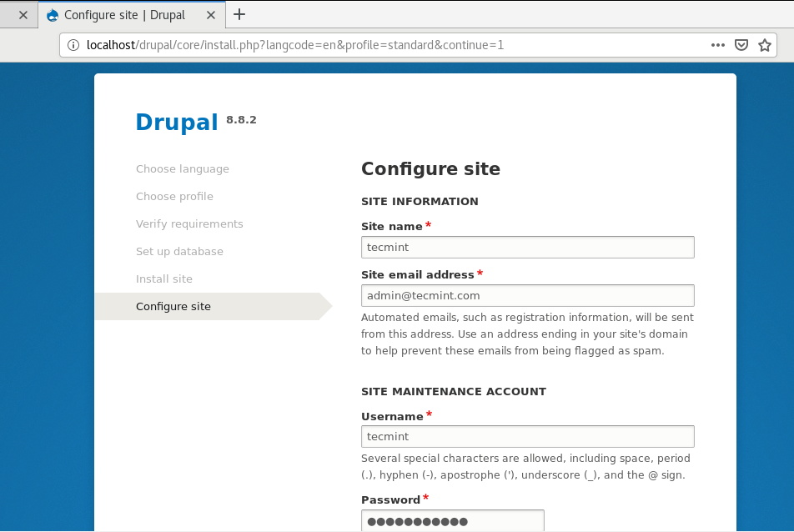Click the Set up database step

(179, 252)
